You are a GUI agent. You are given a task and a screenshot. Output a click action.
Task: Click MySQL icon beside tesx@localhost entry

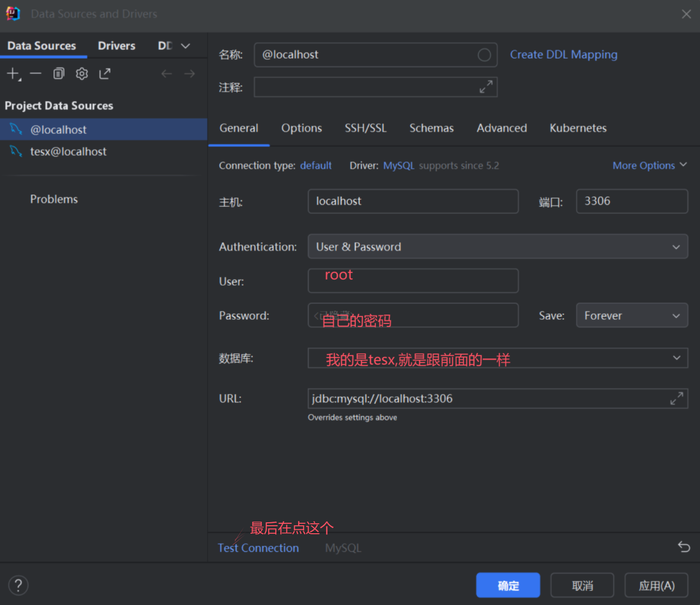click(x=16, y=151)
